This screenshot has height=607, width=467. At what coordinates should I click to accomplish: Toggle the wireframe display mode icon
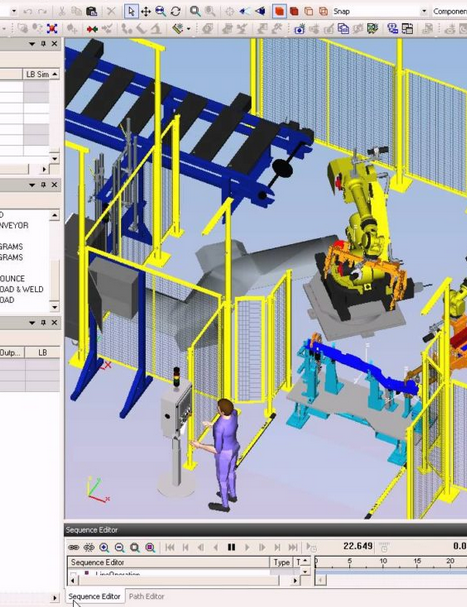pos(309,11)
